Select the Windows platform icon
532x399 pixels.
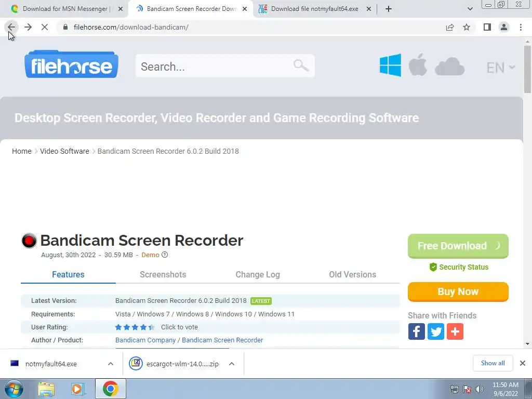pyautogui.click(x=390, y=65)
